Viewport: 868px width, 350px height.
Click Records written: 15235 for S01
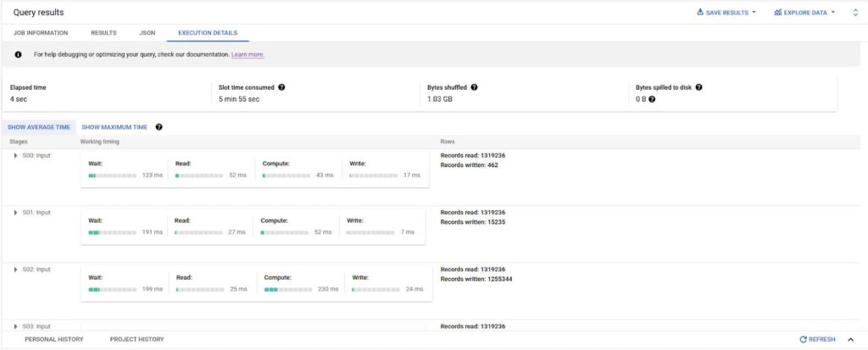click(473, 222)
